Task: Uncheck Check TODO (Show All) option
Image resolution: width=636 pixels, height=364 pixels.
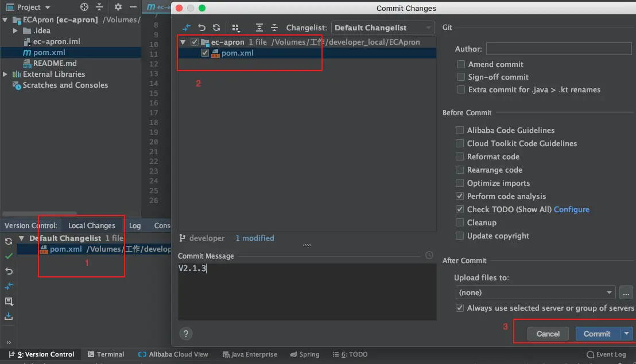Action: (460, 209)
